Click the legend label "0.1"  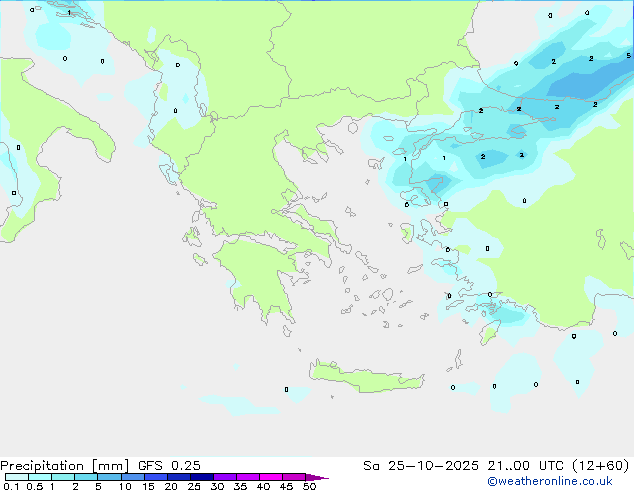pos(11,486)
